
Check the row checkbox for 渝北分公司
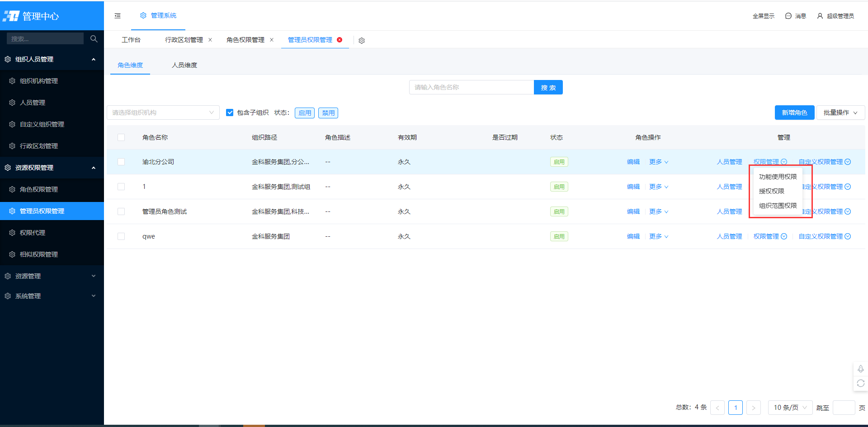(x=121, y=162)
